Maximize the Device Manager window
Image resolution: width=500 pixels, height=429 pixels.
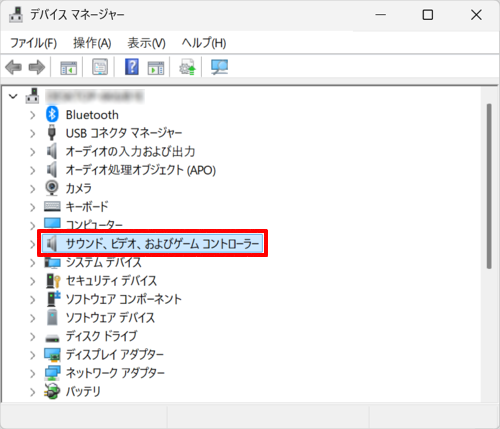[428, 15]
